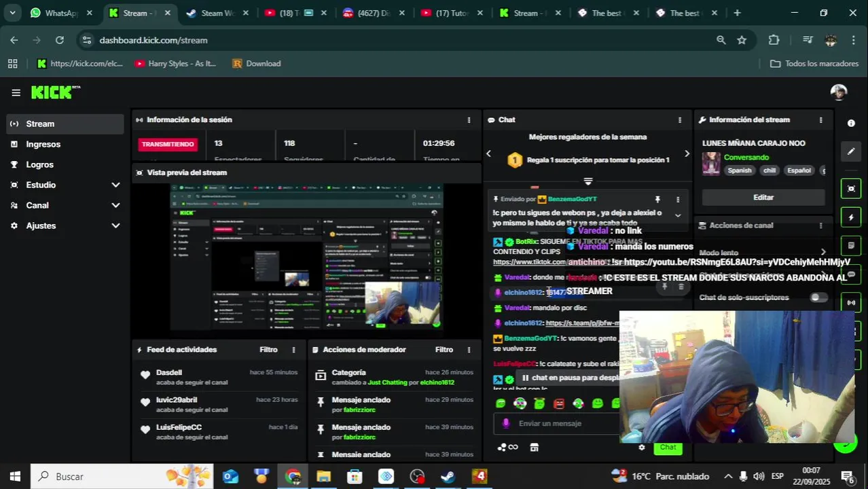The width and height of the screenshot is (868, 489).
Task: Toggle the stream preview panel icon
Action: click(851, 189)
